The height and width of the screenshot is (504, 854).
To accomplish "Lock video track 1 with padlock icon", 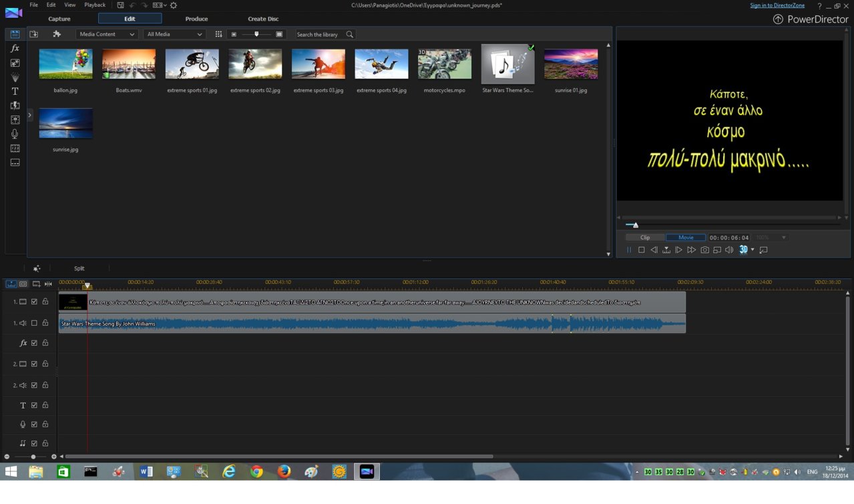I will [x=45, y=302].
